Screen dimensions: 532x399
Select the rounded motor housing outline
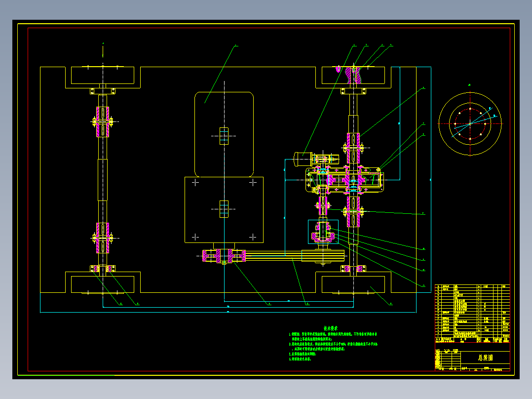click(x=224, y=134)
